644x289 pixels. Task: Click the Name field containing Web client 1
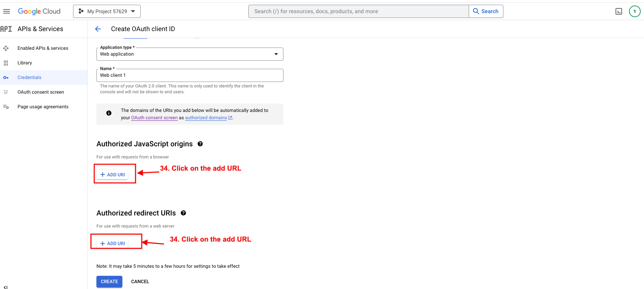(x=190, y=75)
